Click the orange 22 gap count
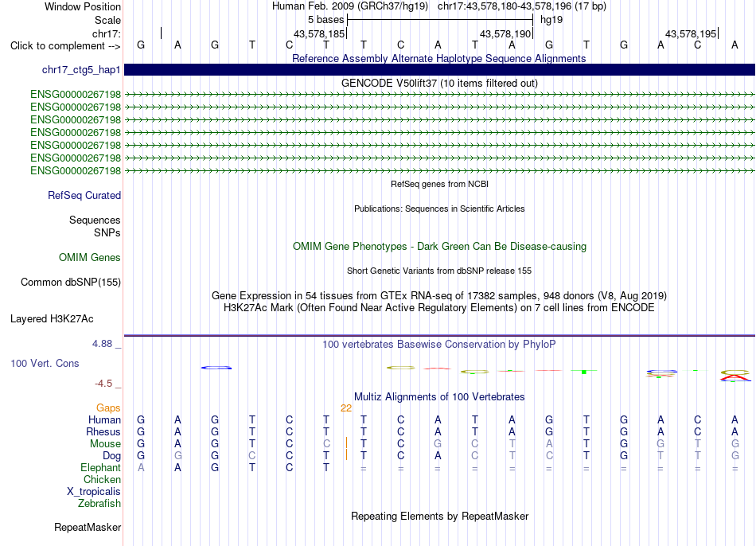The height and width of the screenshot is (546, 756). click(346, 408)
